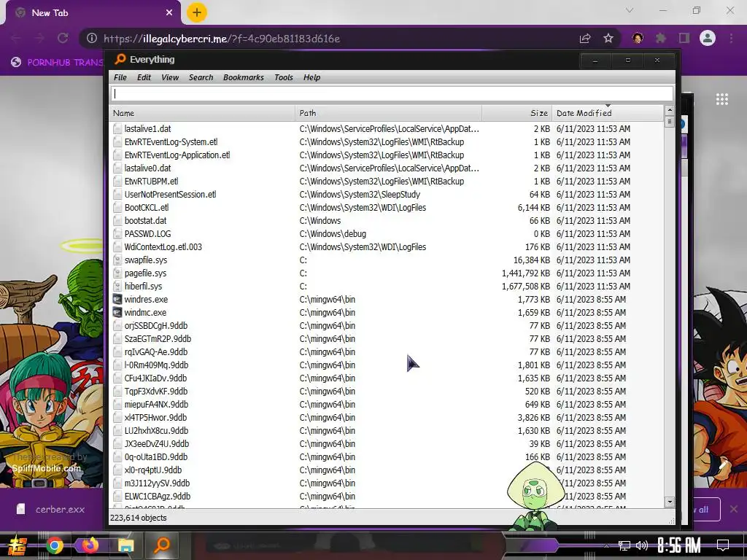This screenshot has width=747, height=560.
Task: Open Chrome from the taskbar
Action: (x=55, y=545)
